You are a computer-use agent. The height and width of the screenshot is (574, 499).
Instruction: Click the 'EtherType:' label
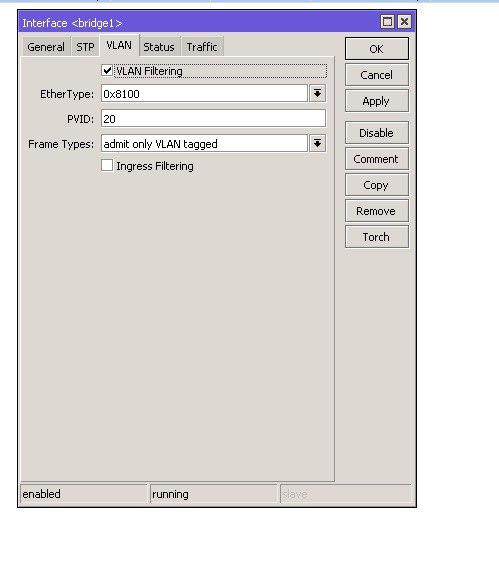67,94
